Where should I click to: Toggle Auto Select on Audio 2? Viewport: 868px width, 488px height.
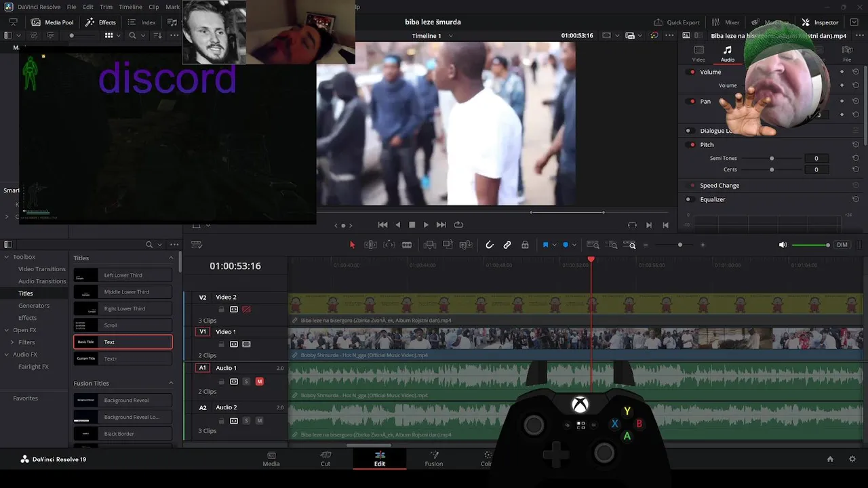click(x=234, y=421)
